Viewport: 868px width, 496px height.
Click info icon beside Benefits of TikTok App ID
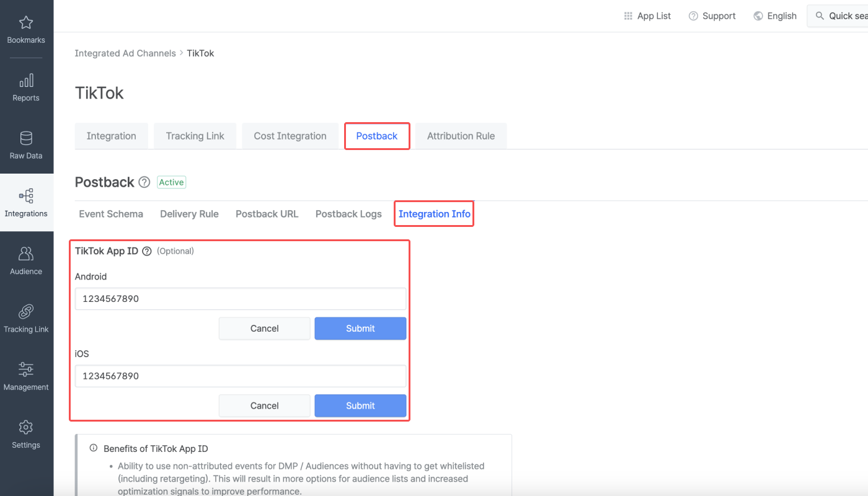point(94,448)
